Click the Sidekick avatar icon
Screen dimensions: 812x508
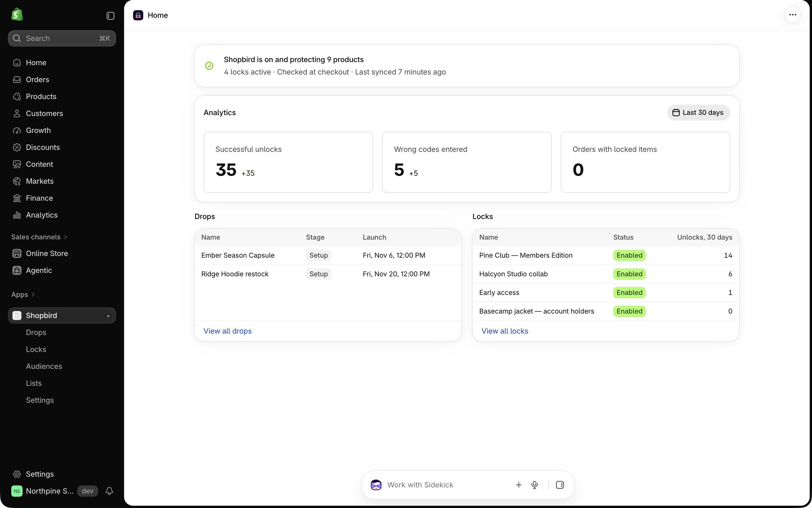pyautogui.click(x=376, y=485)
